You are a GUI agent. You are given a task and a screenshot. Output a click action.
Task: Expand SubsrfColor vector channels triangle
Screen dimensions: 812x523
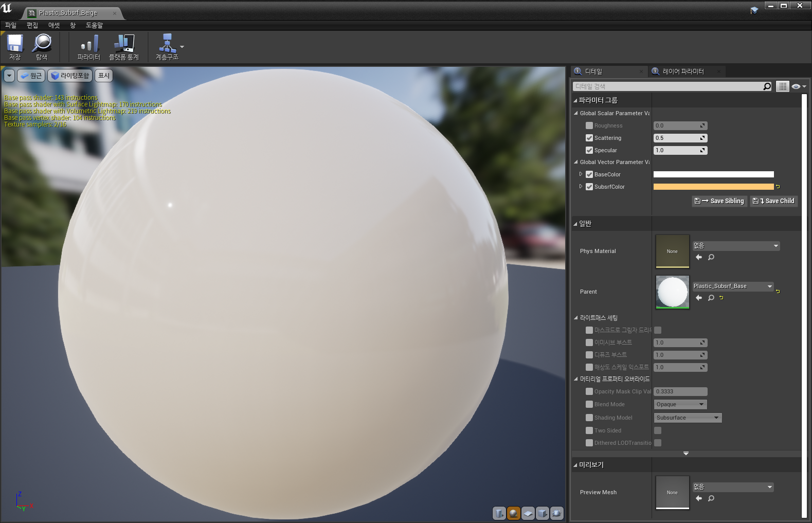pos(581,187)
